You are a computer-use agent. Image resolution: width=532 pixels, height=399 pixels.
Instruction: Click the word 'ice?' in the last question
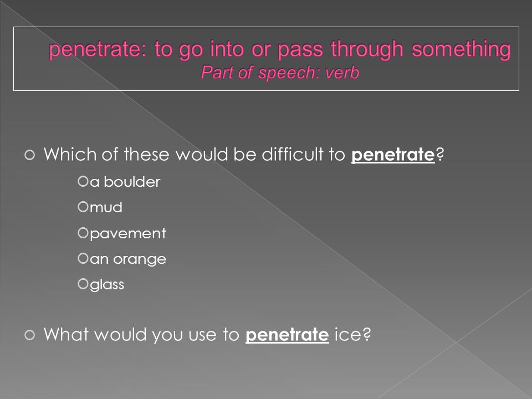352,334
